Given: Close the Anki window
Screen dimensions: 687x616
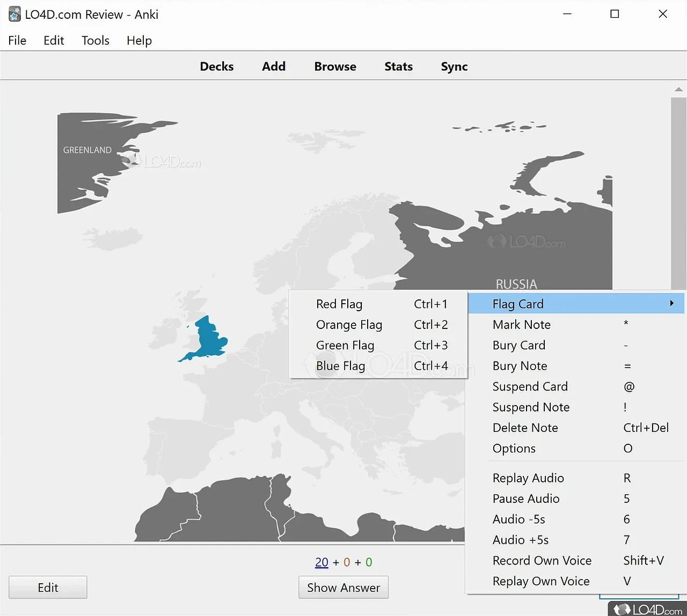Looking at the screenshot, I should point(663,14).
